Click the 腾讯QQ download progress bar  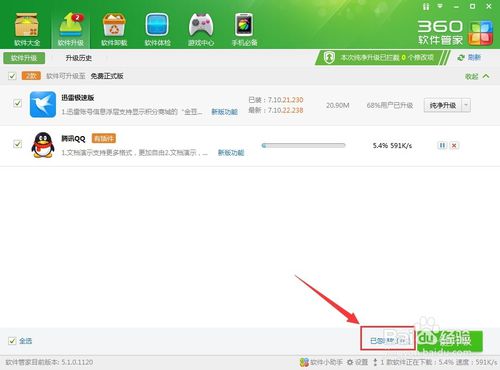click(304, 145)
